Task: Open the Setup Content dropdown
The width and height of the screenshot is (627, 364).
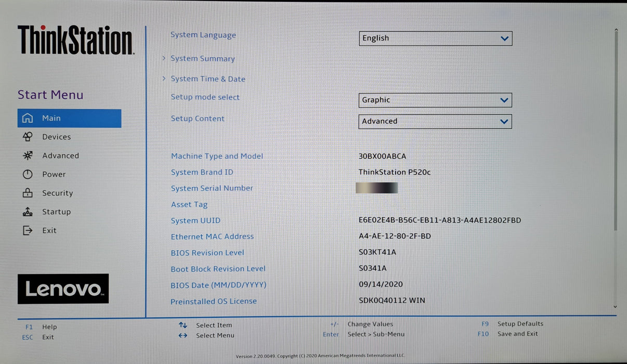Action: (x=436, y=121)
